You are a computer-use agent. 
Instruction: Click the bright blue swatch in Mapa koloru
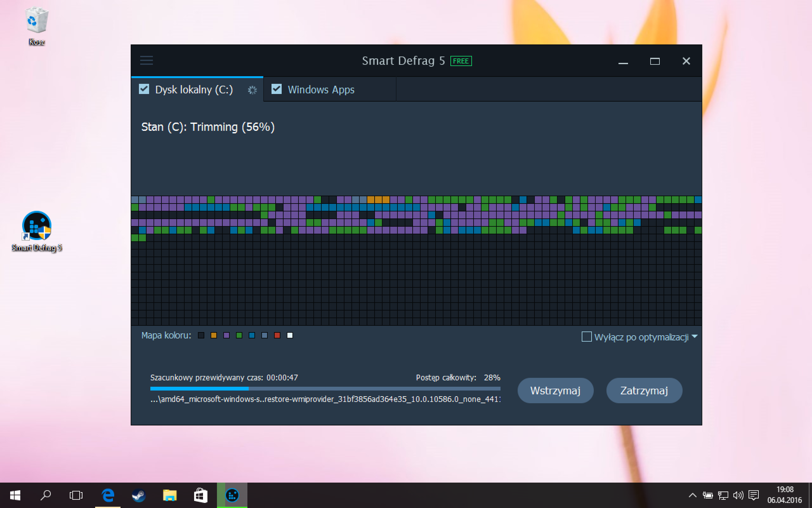click(x=252, y=335)
